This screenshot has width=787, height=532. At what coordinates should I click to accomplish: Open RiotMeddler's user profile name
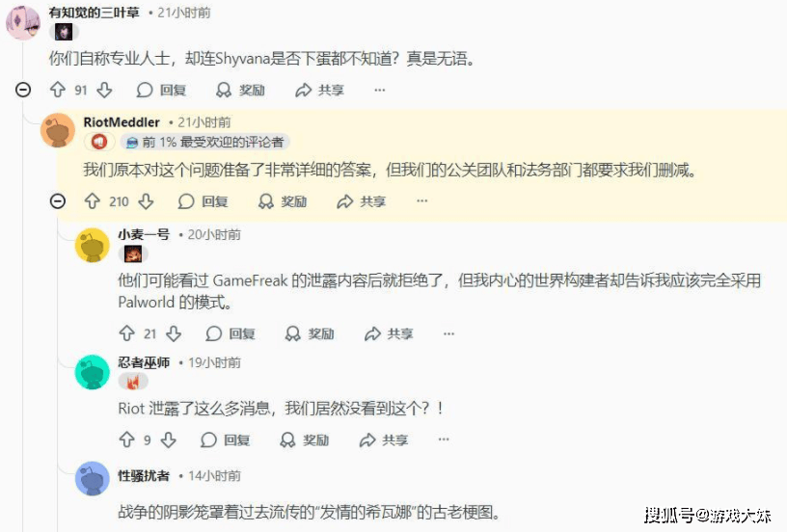(122, 121)
